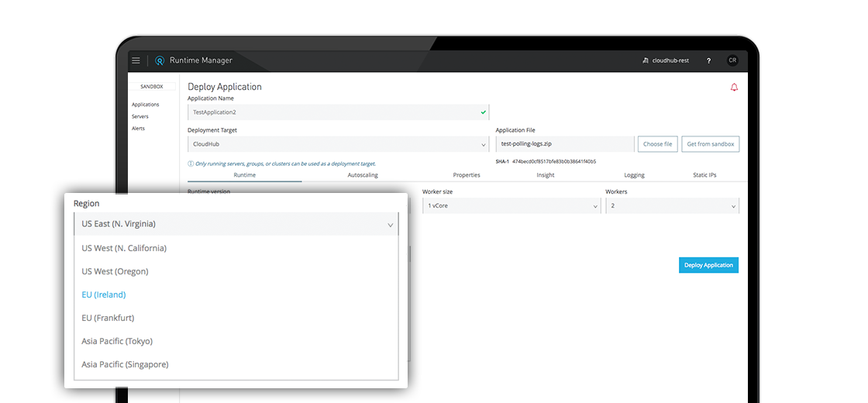Go to Servers in the sidebar
This screenshot has width=868, height=403.
[x=140, y=117]
